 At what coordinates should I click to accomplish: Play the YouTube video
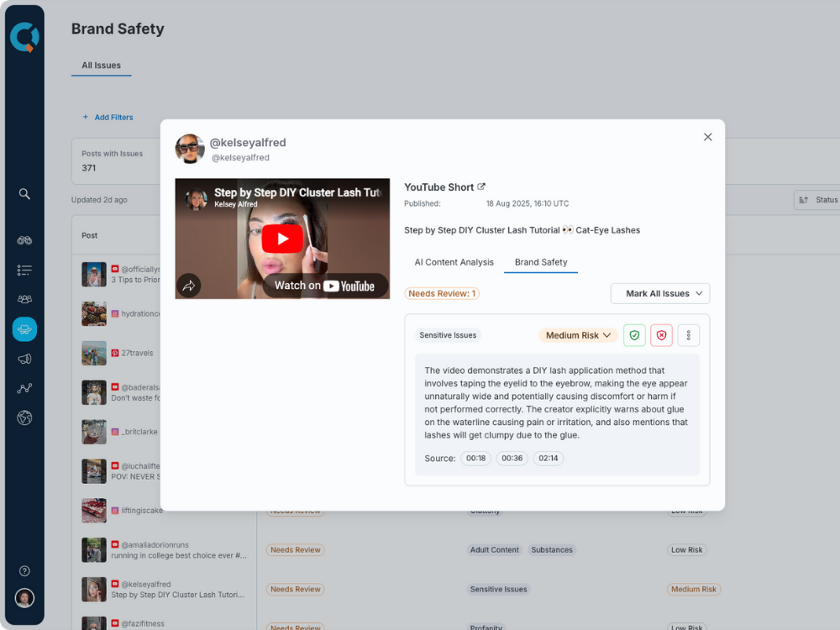pos(282,239)
